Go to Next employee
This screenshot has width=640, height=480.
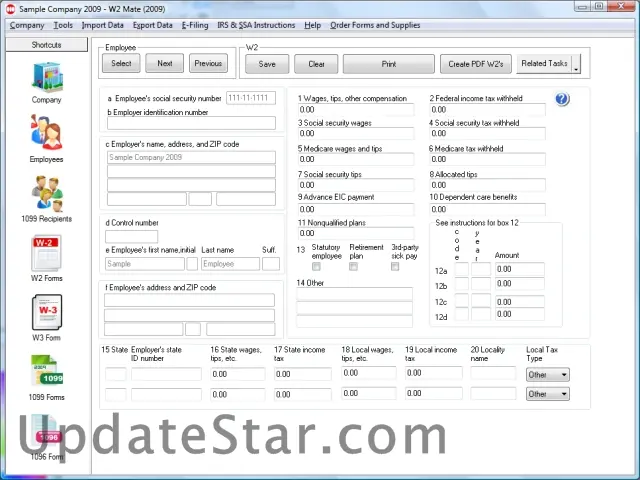click(x=164, y=63)
